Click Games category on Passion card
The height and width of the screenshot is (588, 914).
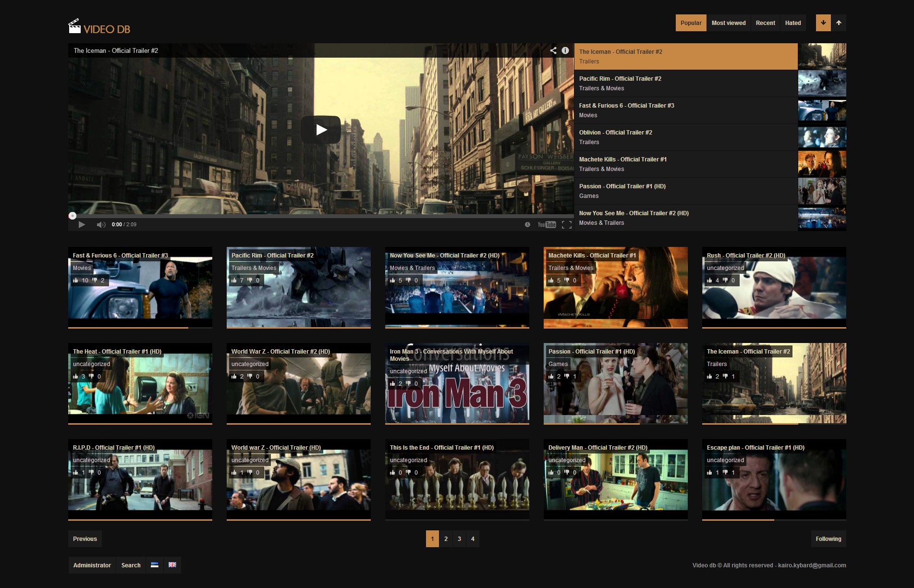tap(558, 364)
